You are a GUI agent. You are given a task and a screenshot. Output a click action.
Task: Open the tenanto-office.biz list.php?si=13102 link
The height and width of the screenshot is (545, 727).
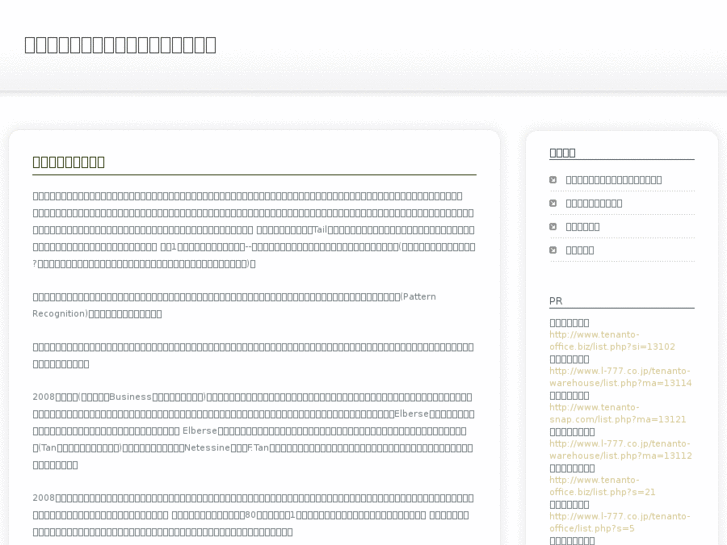point(612,340)
